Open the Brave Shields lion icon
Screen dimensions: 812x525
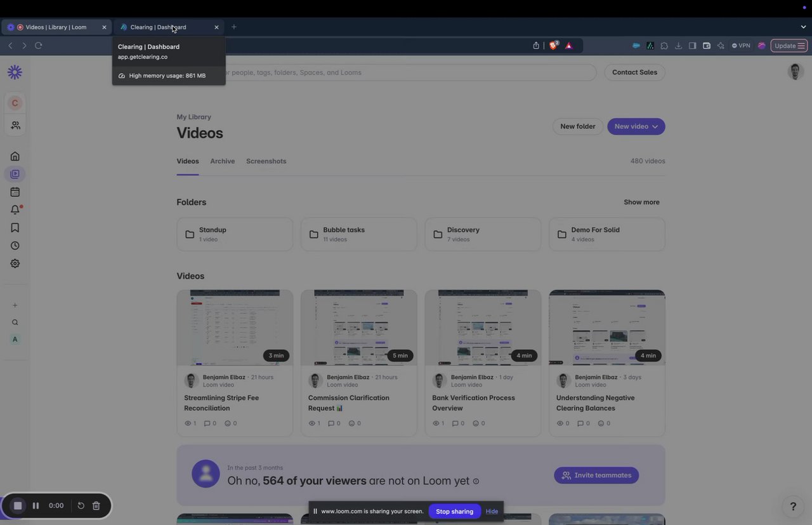pyautogui.click(x=553, y=46)
